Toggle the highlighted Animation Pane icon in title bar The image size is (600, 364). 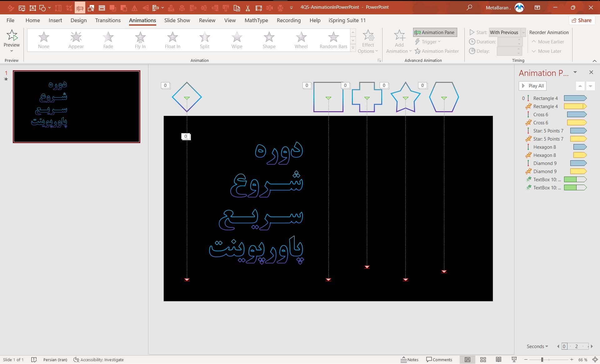click(x=80, y=8)
